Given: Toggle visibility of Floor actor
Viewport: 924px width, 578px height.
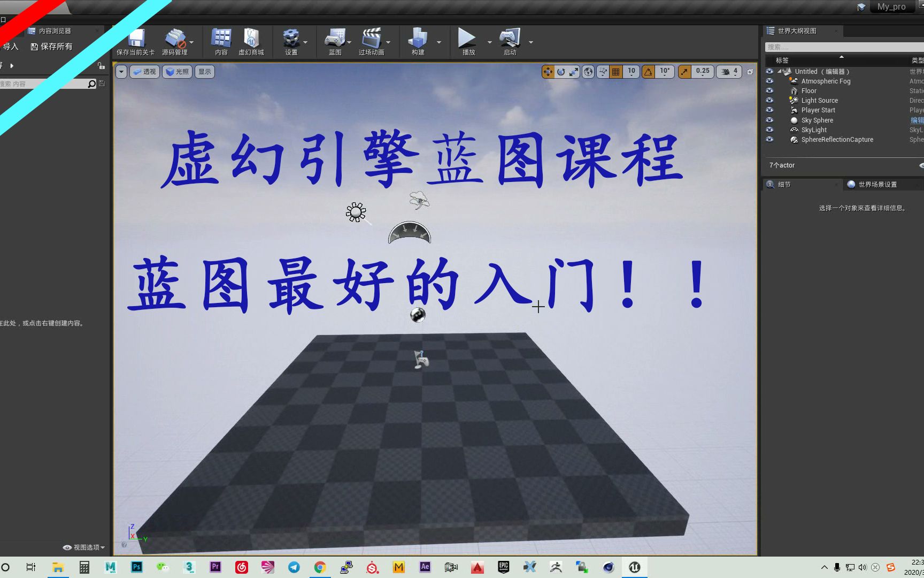Looking at the screenshot, I should point(769,90).
